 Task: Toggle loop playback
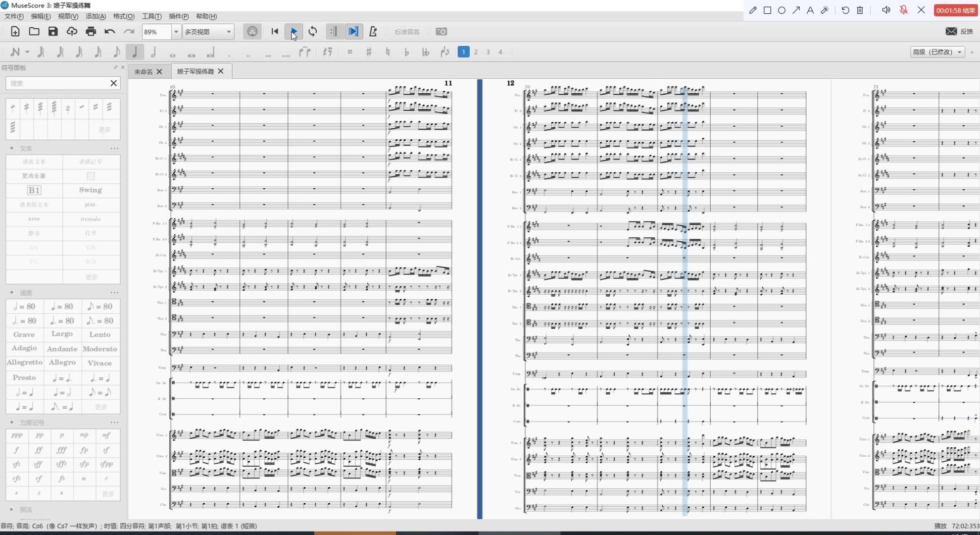(x=313, y=32)
